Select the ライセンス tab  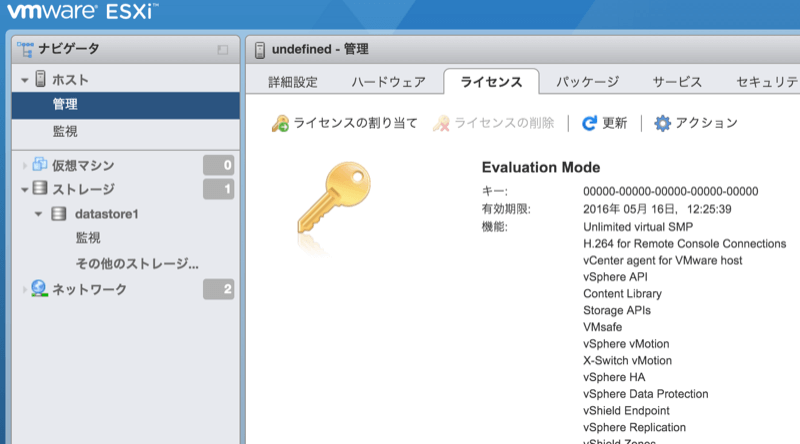pos(491,82)
